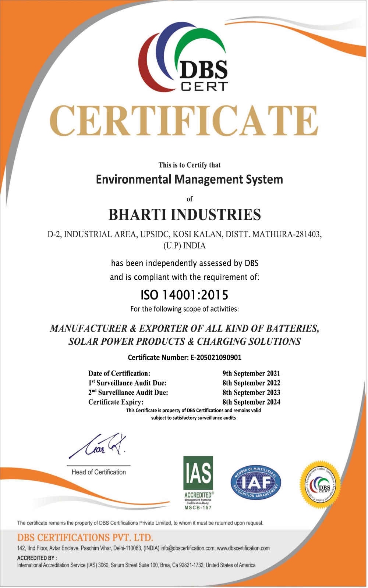The width and height of the screenshot is (368, 588).
Task: Click Certificate Number E-205021090901
Action: pos(185,357)
